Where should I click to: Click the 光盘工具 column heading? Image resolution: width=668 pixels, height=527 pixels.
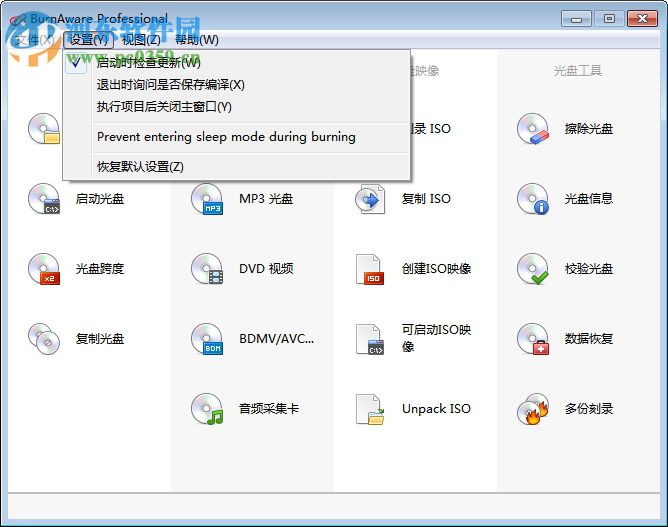coord(578,71)
